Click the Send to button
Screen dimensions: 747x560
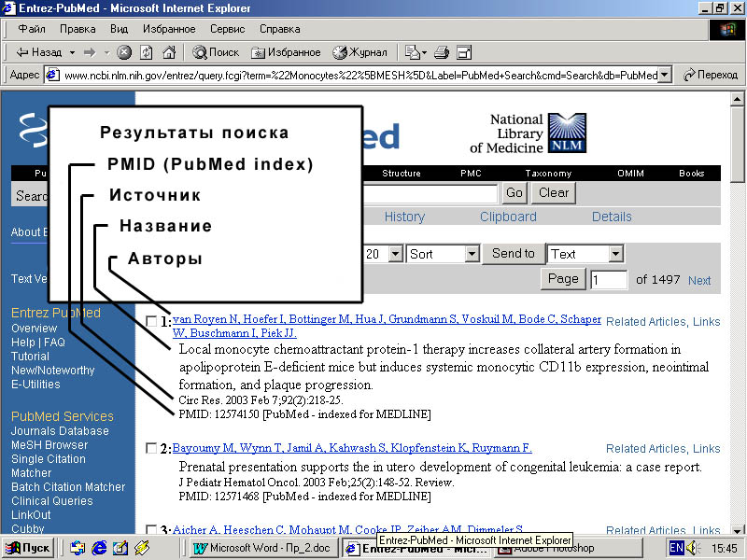513,253
